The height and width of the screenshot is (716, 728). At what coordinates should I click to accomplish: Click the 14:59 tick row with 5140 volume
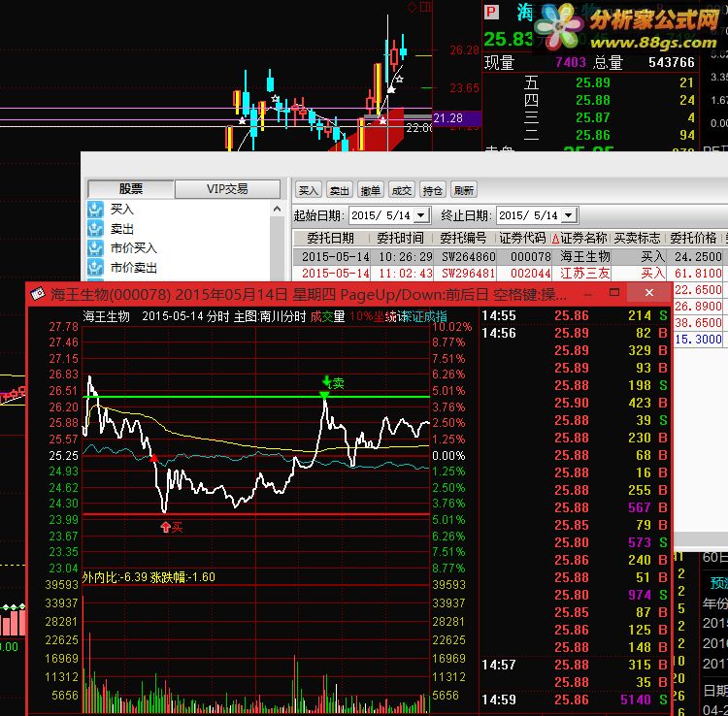(x=574, y=700)
